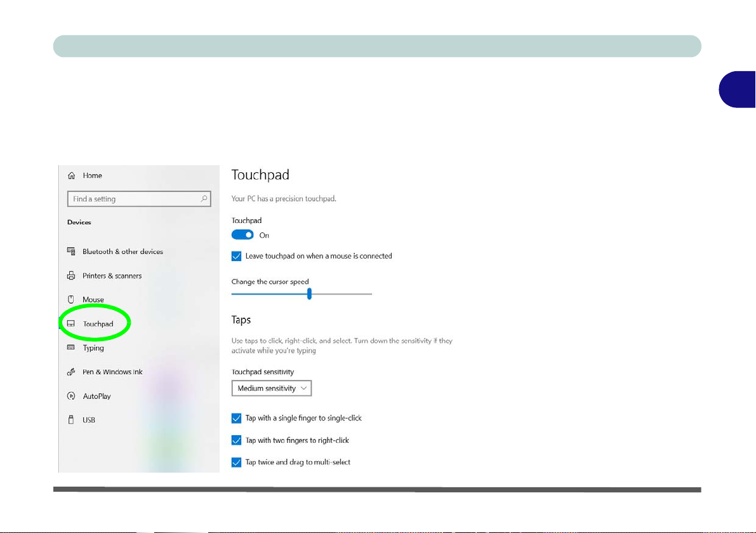Open Printers & scanners settings
This screenshot has width=756, height=533.
coord(112,276)
